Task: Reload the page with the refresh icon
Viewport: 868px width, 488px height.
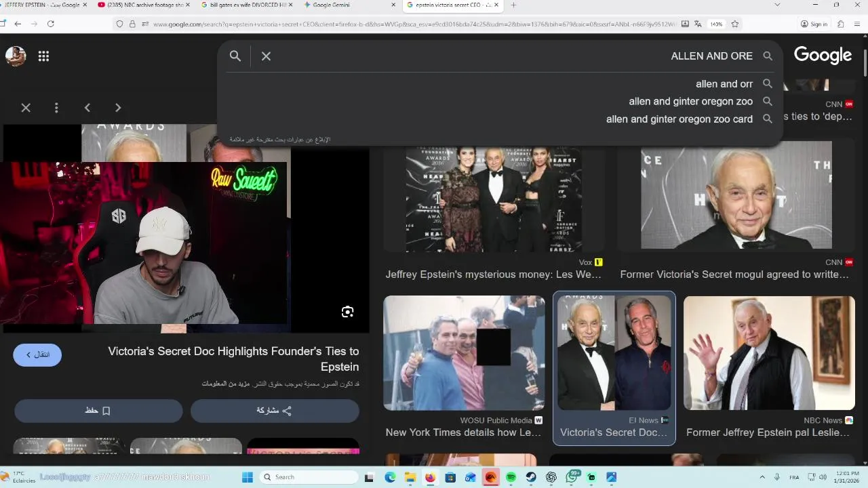Action: (50, 24)
